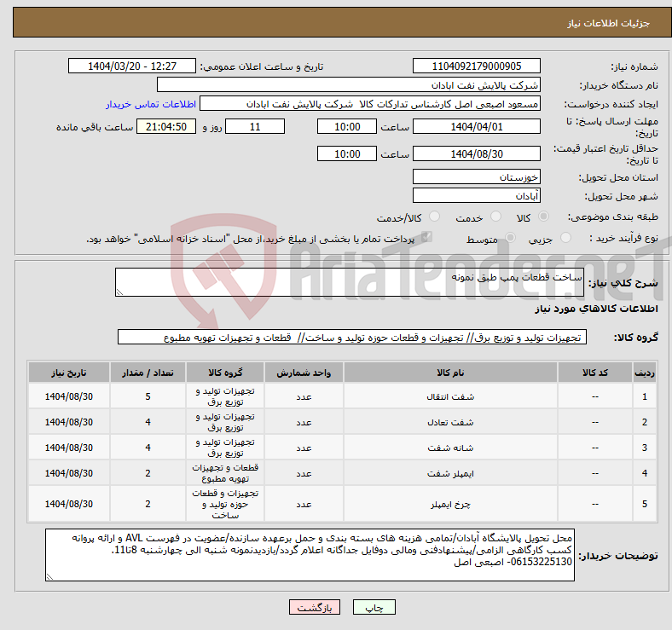Click the resize handle of شرح کلی نیاز box
The height and width of the screenshot is (630, 672).
pyautogui.click(x=119, y=292)
